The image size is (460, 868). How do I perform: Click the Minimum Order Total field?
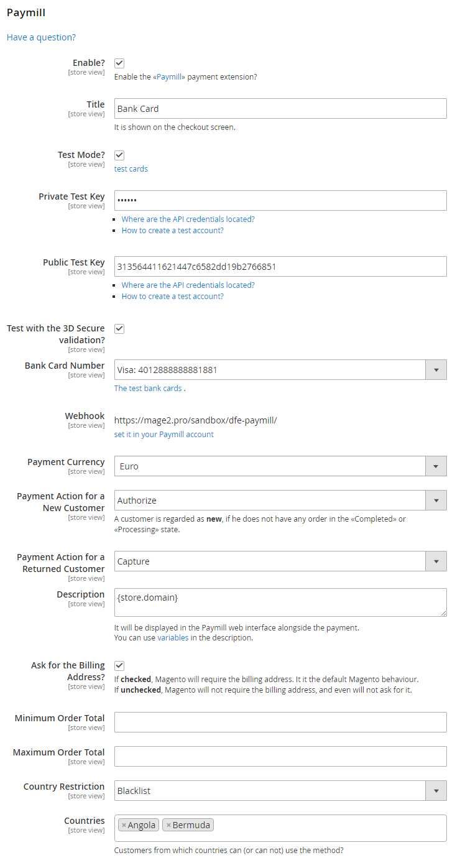[x=280, y=723]
